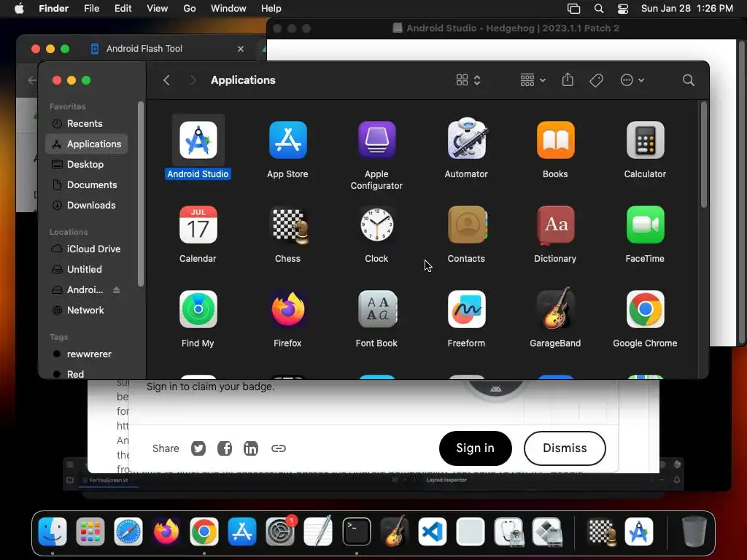
Task: Open Desktop in Finder sidebar
Action: (x=86, y=164)
